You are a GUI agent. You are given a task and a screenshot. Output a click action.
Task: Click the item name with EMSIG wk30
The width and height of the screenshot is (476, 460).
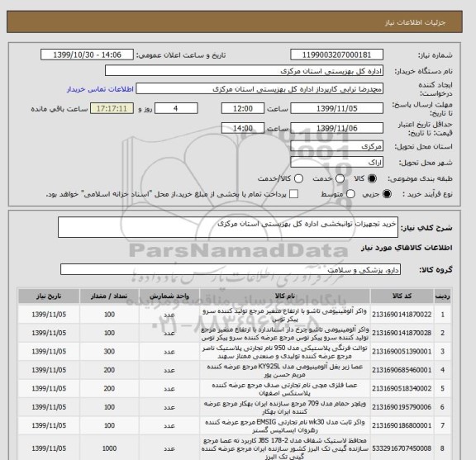click(x=285, y=426)
